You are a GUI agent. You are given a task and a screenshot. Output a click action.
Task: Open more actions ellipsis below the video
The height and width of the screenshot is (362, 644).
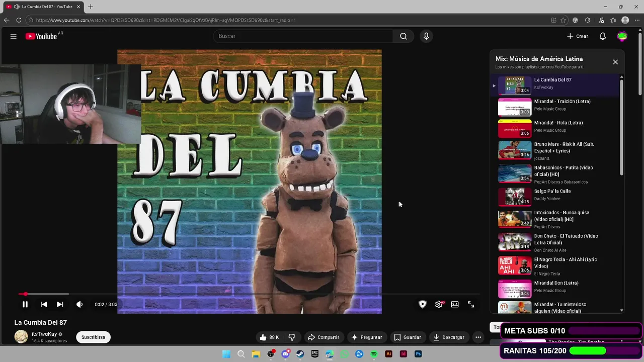[478, 337]
